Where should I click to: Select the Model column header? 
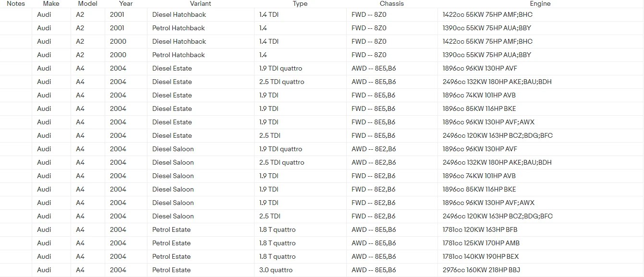pos(87,4)
